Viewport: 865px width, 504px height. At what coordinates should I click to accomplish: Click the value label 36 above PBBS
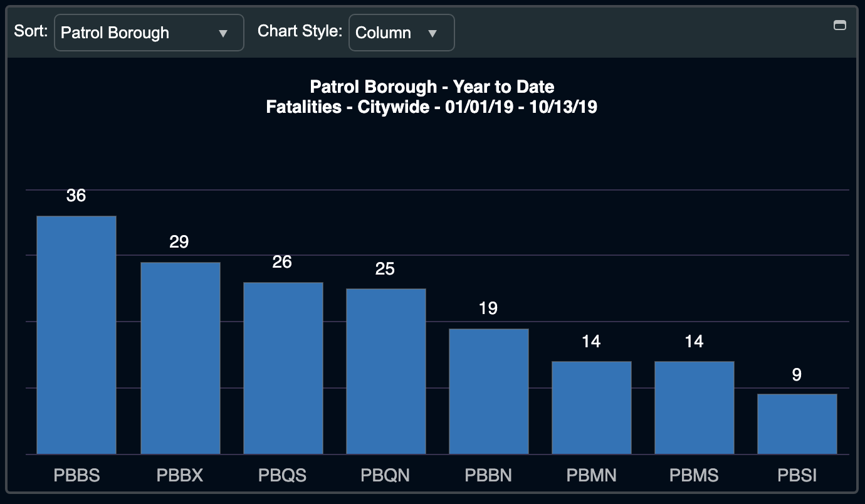pyautogui.click(x=76, y=196)
